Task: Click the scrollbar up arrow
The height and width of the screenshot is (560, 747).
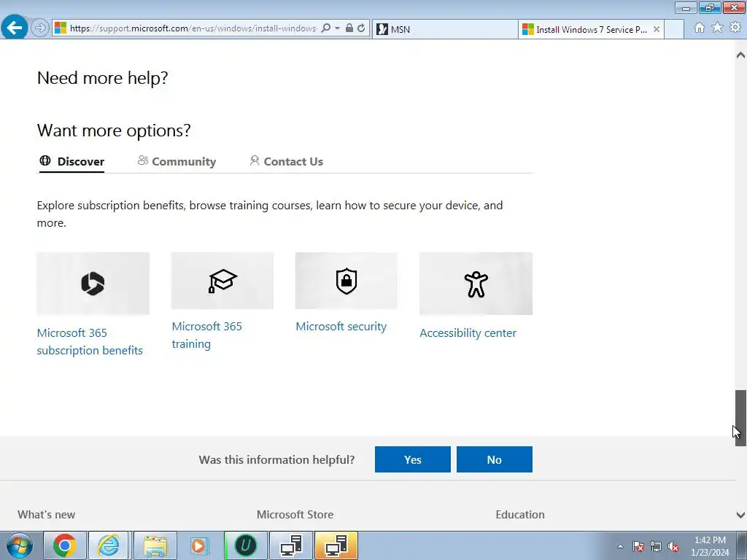Action: click(x=740, y=55)
